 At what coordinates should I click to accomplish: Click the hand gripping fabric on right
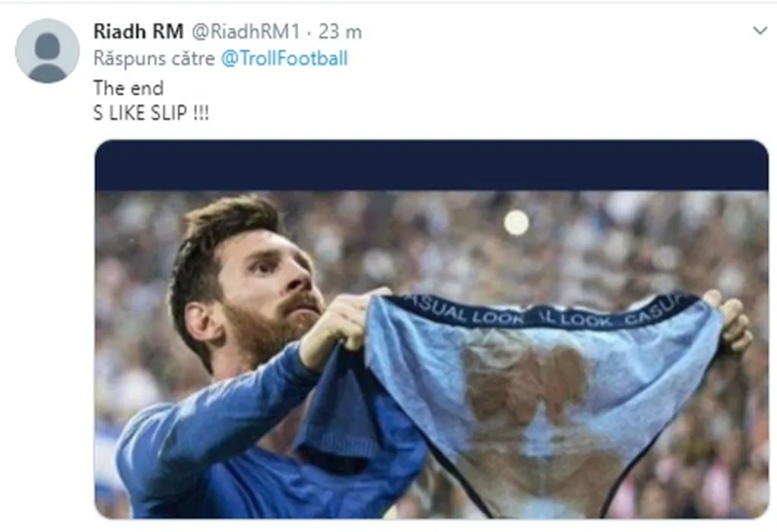click(x=731, y=322)
